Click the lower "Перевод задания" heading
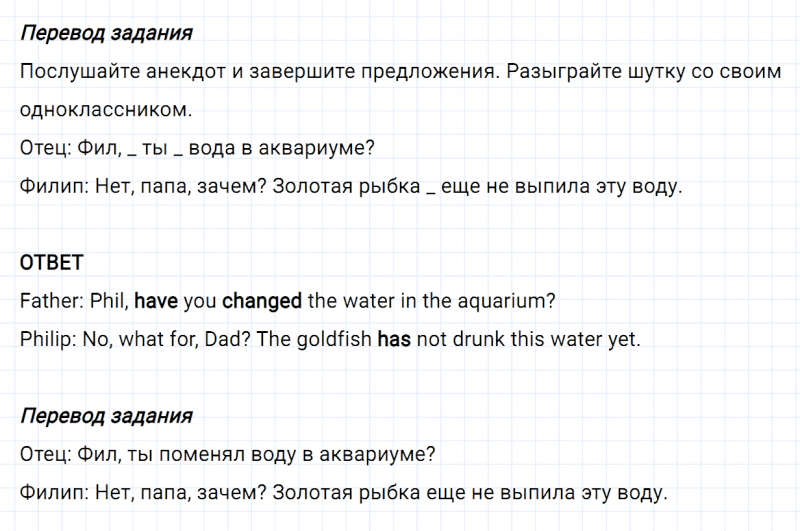Image resolution: width=800 pixels, height=531 pixels. (105, 416)
